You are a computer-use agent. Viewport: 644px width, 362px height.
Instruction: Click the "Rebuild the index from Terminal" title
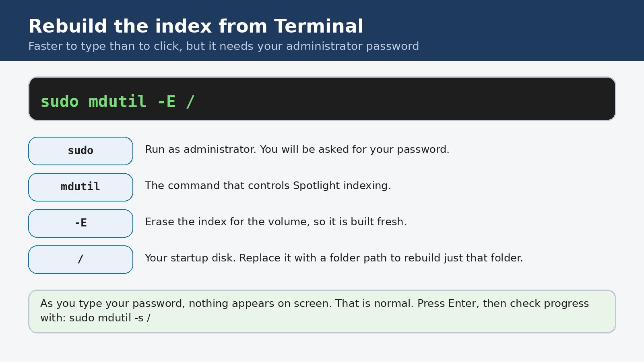click(x=196, y=27)
